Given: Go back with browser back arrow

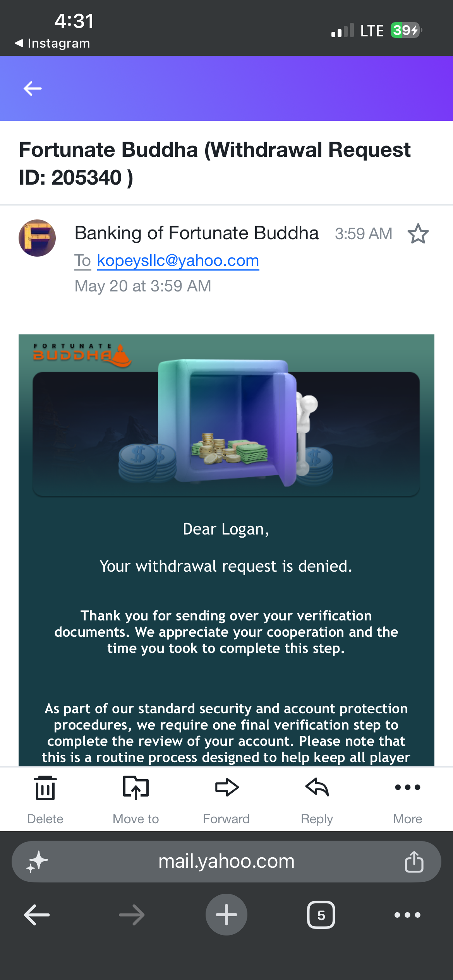Looking at the screenshot, I should [x=37, y=915].
